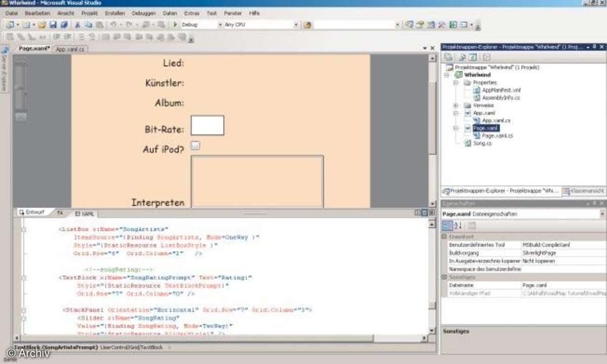
Task: Open the Projekt menu
Action: tap(90, 13)
